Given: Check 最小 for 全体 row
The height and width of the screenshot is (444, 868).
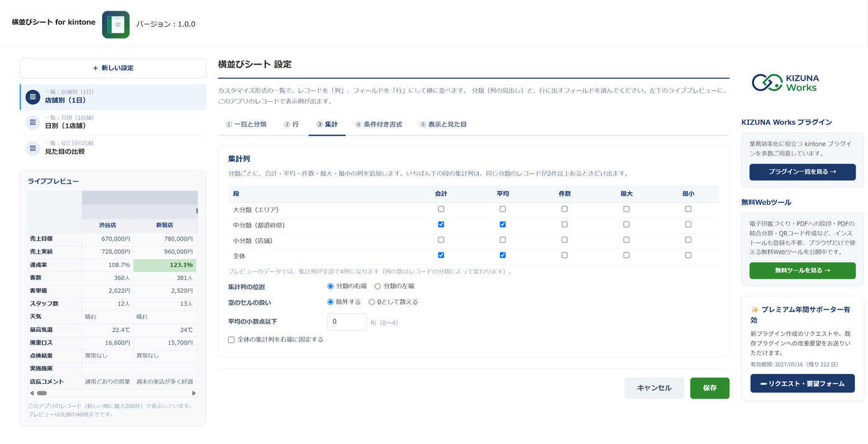Looking at the screenshot, I should [688, 255].
